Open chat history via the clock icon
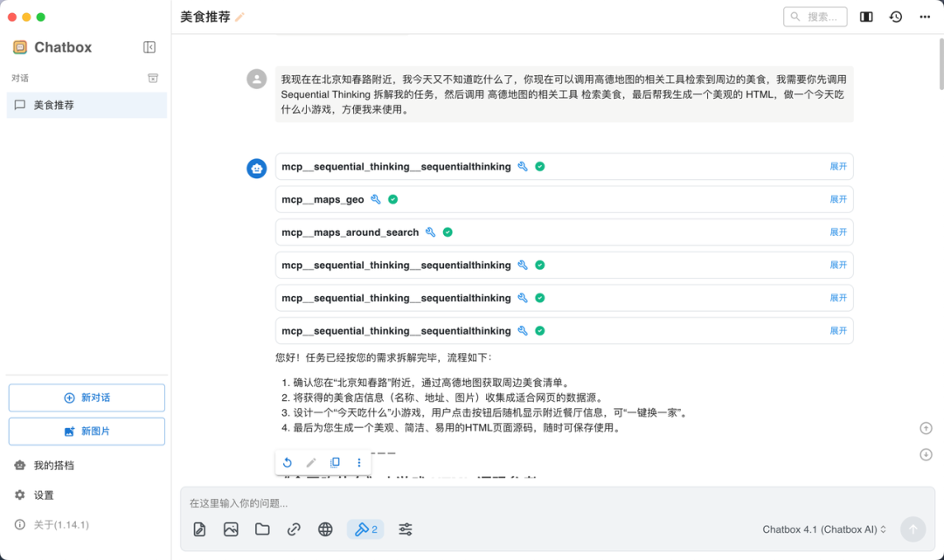The image size is (944, 560). pos(895,16)
